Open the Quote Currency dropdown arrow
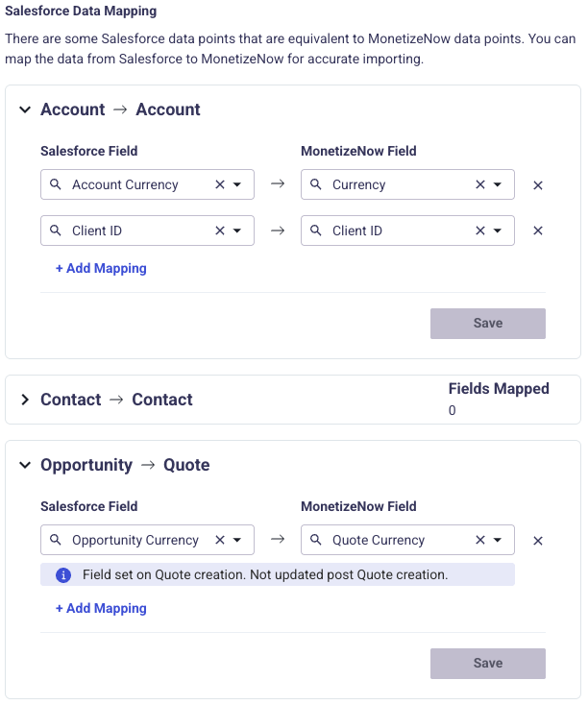 pos(498,540)
